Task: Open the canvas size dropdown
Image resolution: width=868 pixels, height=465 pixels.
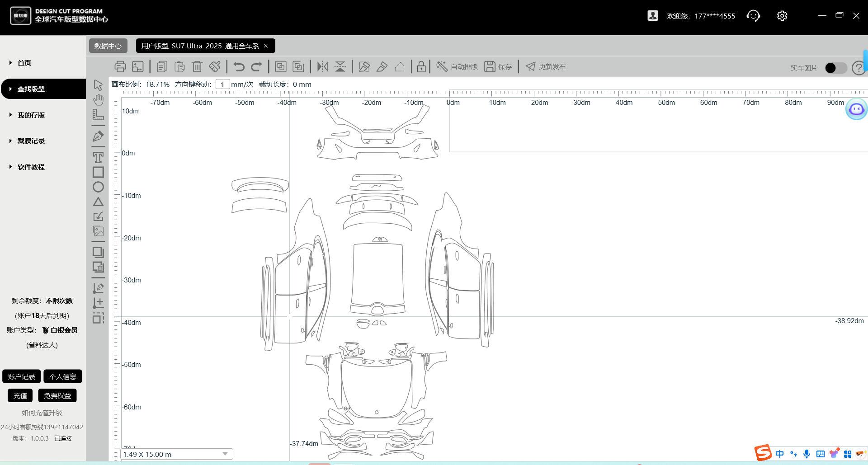Action: click(x=225, y=454)
